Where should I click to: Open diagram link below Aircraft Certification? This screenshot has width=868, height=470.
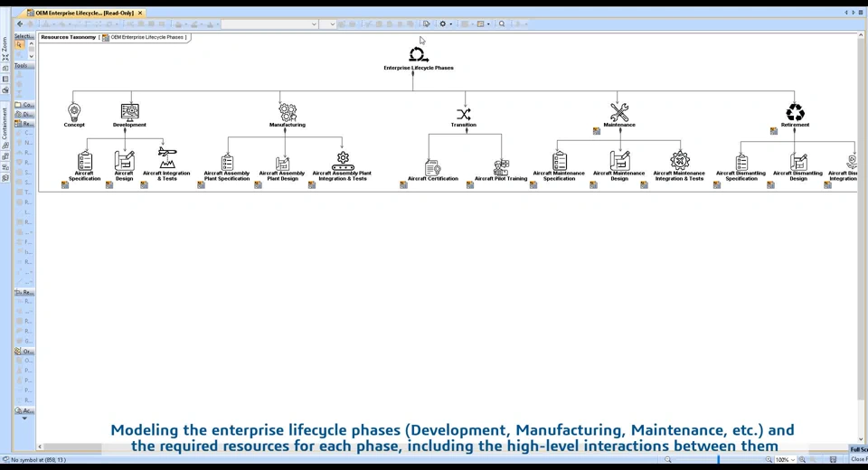pos(403,185)
